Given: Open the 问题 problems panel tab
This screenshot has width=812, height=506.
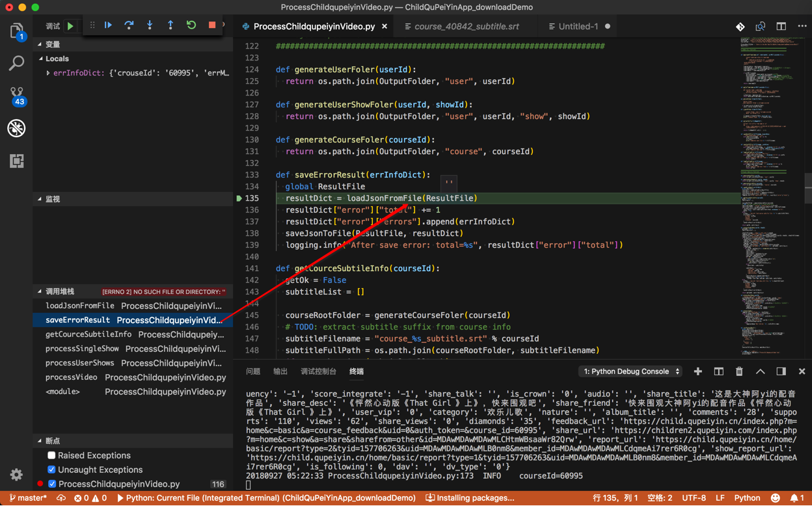Looking at the screenshot, I should click(253, 371).
